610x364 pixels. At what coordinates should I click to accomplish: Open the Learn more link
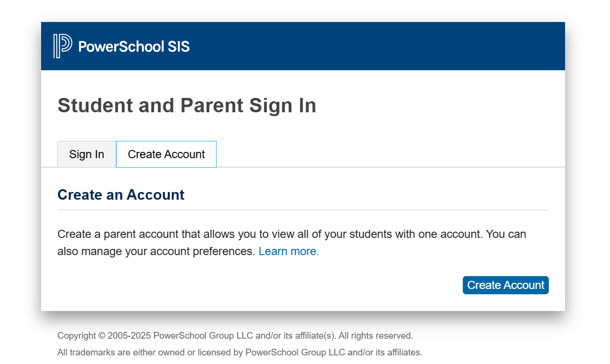click(x=288, y=251)
